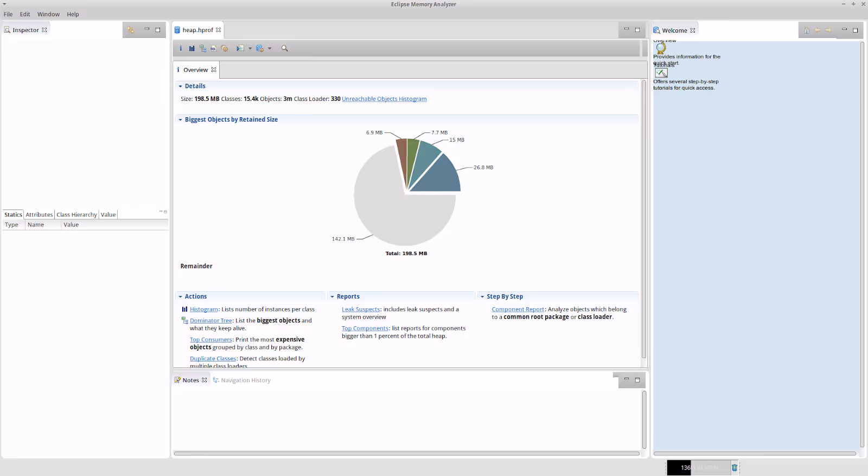This screenshot has width=868, height=476.
Task: Open the Leak Suspects report link
Action: (361, 309)
